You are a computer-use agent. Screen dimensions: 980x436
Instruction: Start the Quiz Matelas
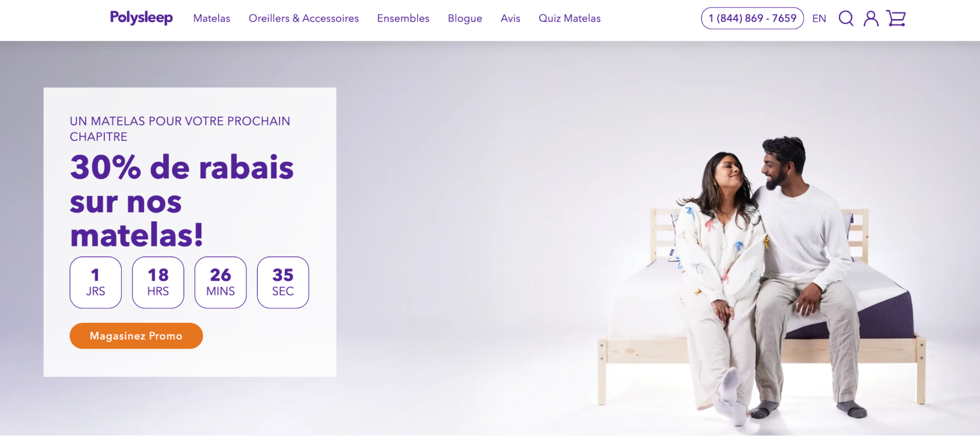[569, 19]
